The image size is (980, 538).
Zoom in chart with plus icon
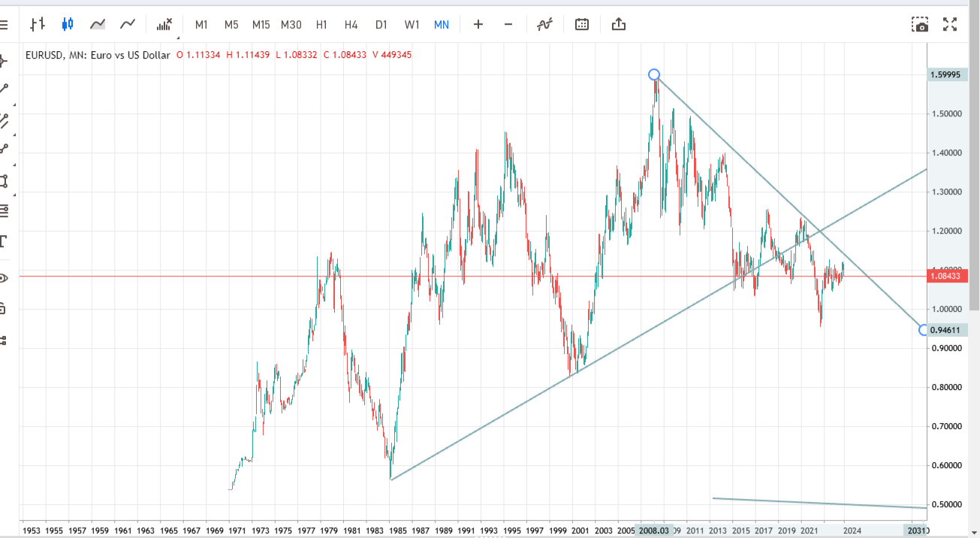tap(478, 25)
